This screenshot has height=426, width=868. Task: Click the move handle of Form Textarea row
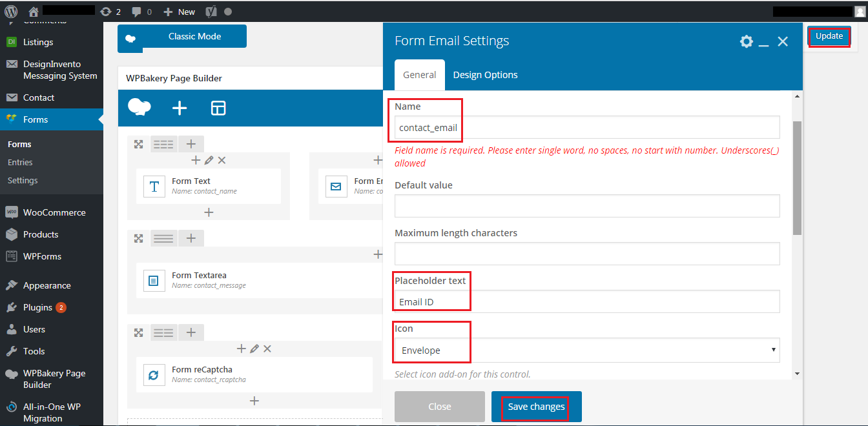tap(138, 238)
